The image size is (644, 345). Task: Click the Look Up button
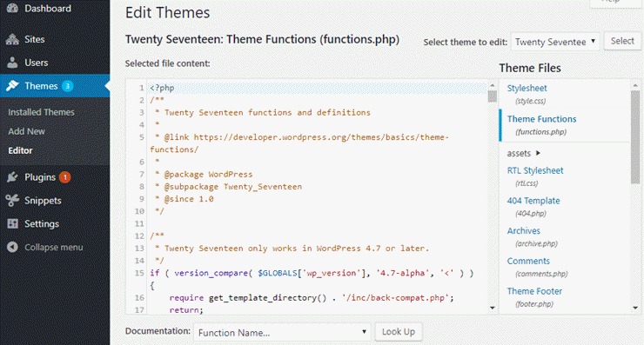tap(399, 332)
